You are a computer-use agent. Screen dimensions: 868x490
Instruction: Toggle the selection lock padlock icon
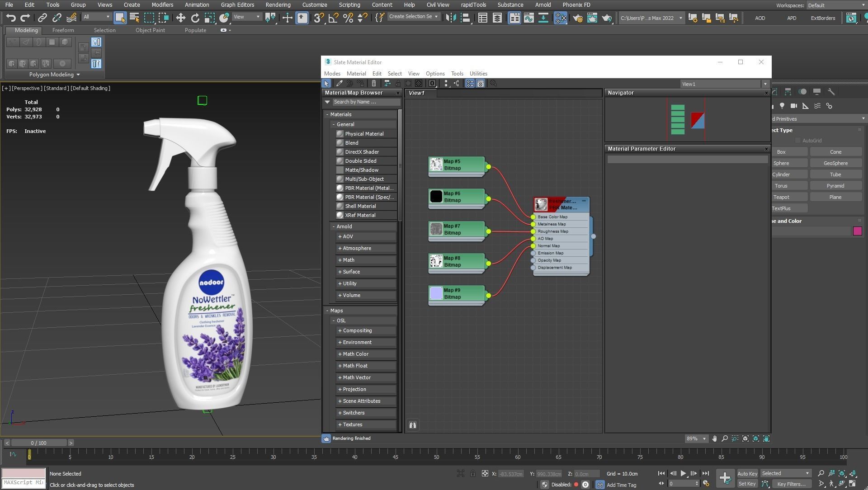point(472,473)
